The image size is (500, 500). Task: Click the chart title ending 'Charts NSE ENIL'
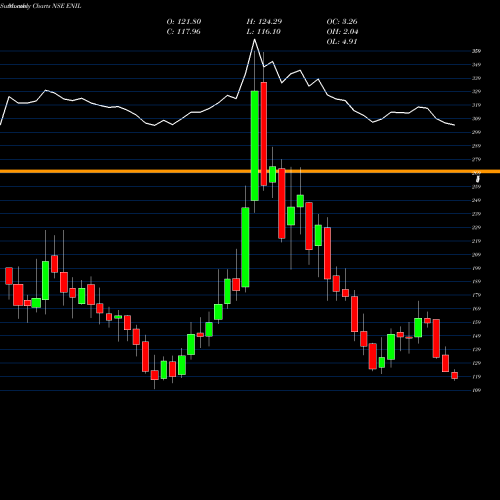pyautogui.click(x=41, y=6)
